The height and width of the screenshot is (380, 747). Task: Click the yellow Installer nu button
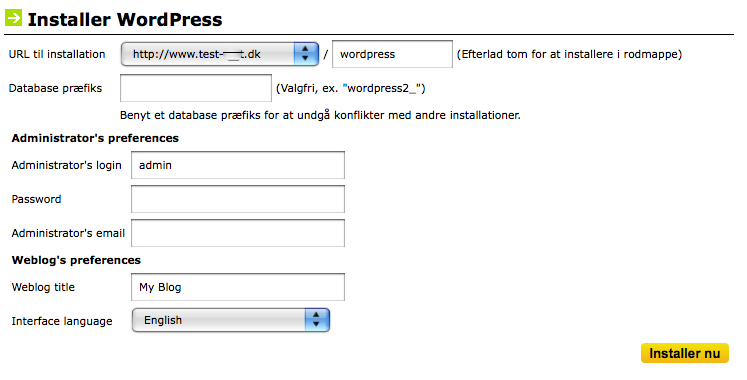(x=685, y=353)
